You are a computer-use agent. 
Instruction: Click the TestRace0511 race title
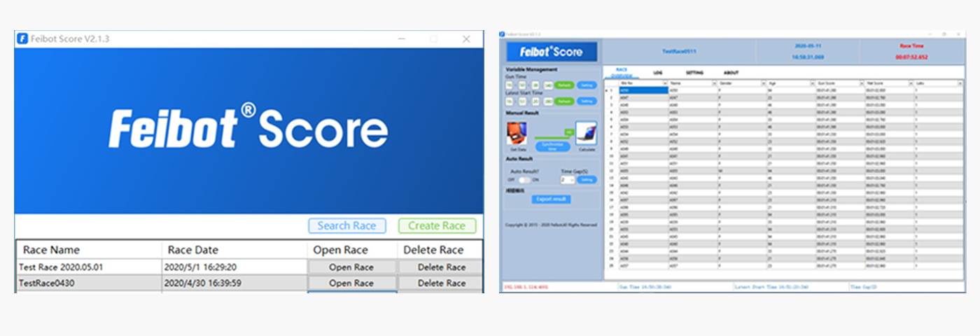tap(679, 51)
